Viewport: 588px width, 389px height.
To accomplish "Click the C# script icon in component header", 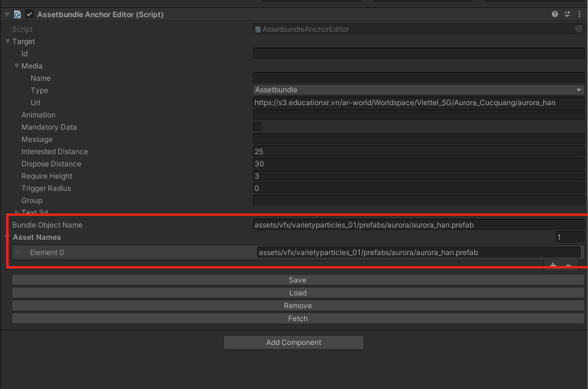I will point(18,14).
